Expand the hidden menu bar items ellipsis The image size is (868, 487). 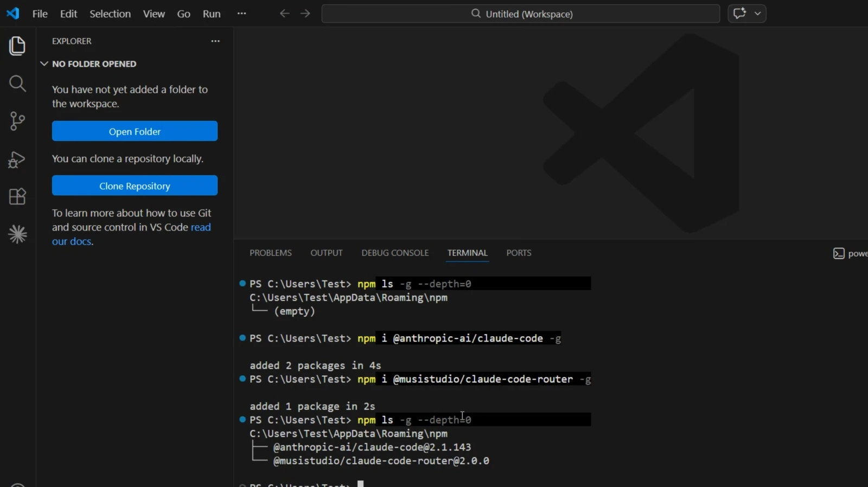242,14
